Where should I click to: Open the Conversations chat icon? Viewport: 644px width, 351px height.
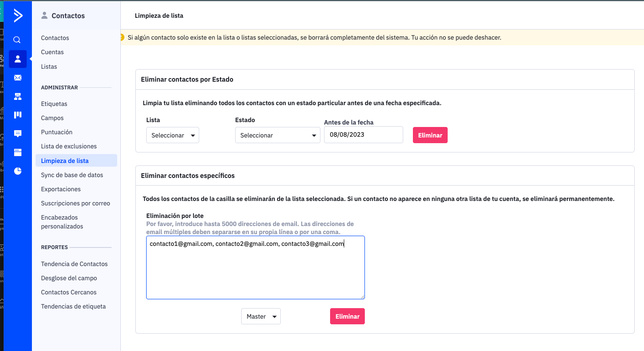(18, 133)
